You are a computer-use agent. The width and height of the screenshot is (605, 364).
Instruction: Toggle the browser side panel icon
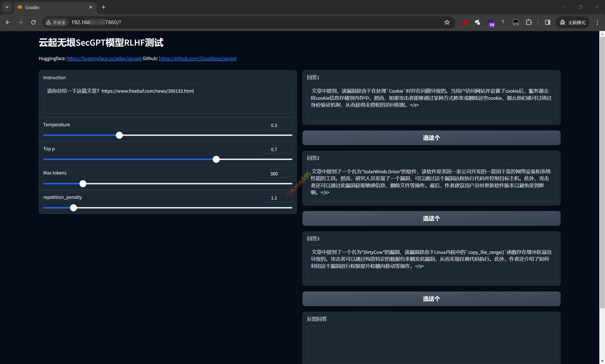click(547, 22)
